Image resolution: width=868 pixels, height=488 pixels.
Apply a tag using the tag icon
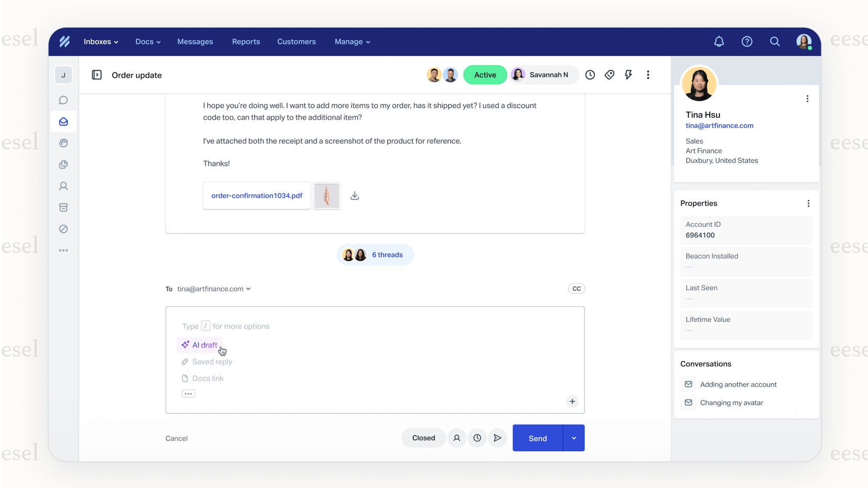click(609, 74)
